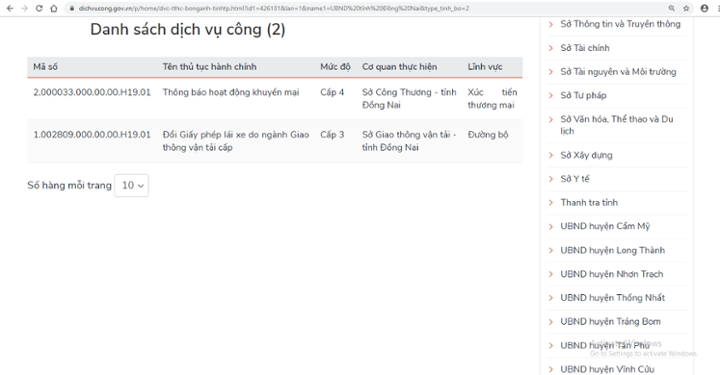The height and width of the screenshot is (375, 720).
Task: Click chevron beside Thanh tra tỉnh
Action: [x=551, y=203]
